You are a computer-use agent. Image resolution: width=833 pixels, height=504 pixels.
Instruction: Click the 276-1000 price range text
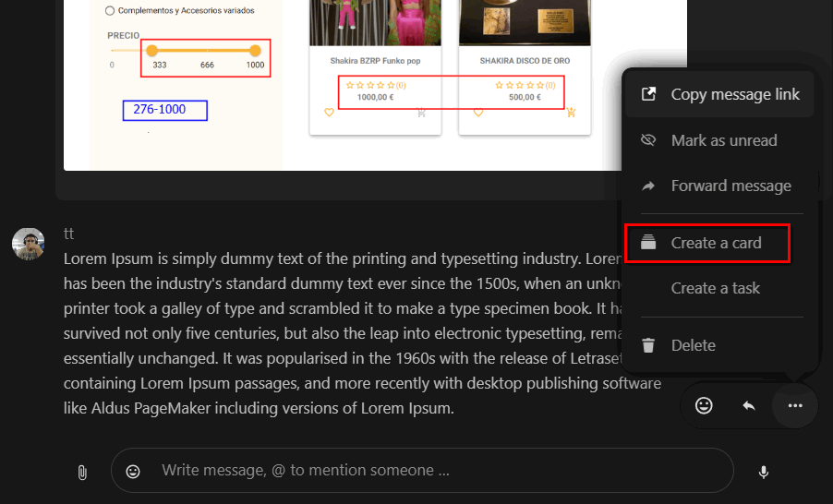click(x=160, y=110)
